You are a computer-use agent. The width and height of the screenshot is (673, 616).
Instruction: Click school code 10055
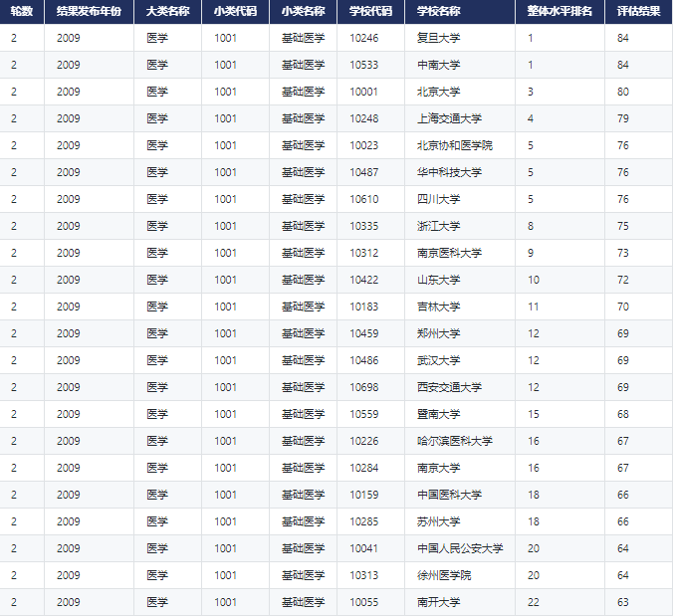(364, 603)
